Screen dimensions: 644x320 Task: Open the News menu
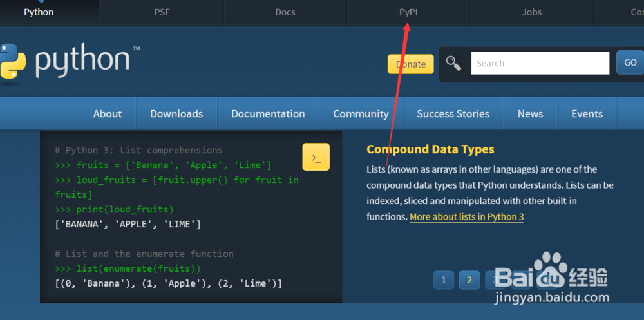tap(530, 114)
